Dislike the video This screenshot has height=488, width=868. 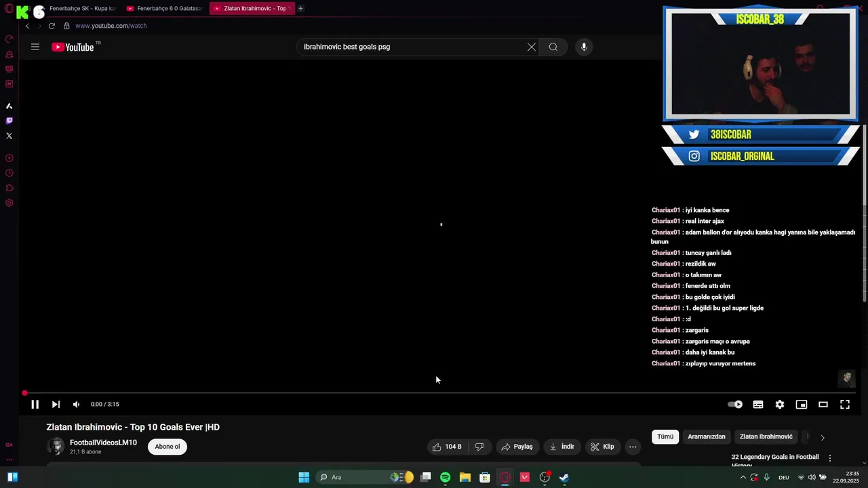(x=479, y=447)
